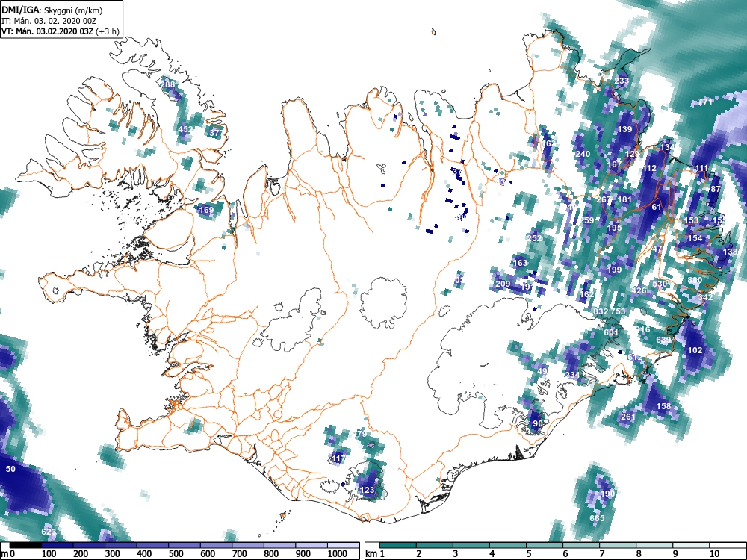
Task: Click visibility value '261' offshore southeast
Action: (x=628, y=417)
